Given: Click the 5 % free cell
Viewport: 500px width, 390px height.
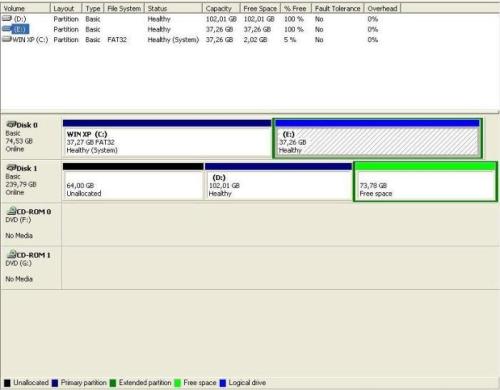Looking at the screenshot, I should tap(290, 40).
